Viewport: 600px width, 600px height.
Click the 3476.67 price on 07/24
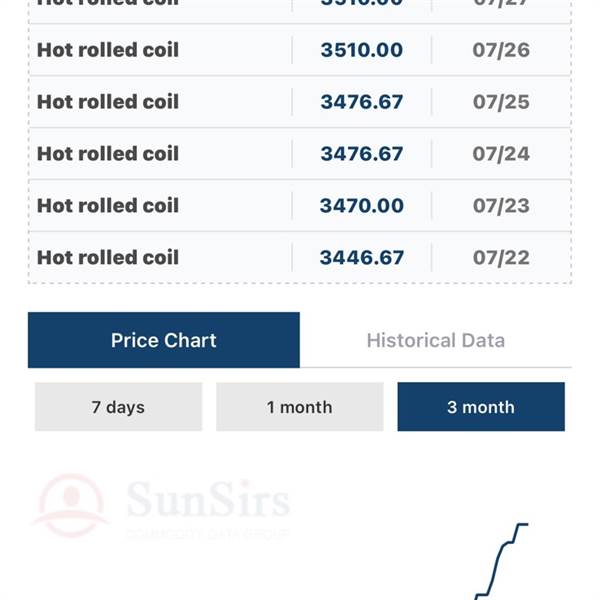click(362, 154)
